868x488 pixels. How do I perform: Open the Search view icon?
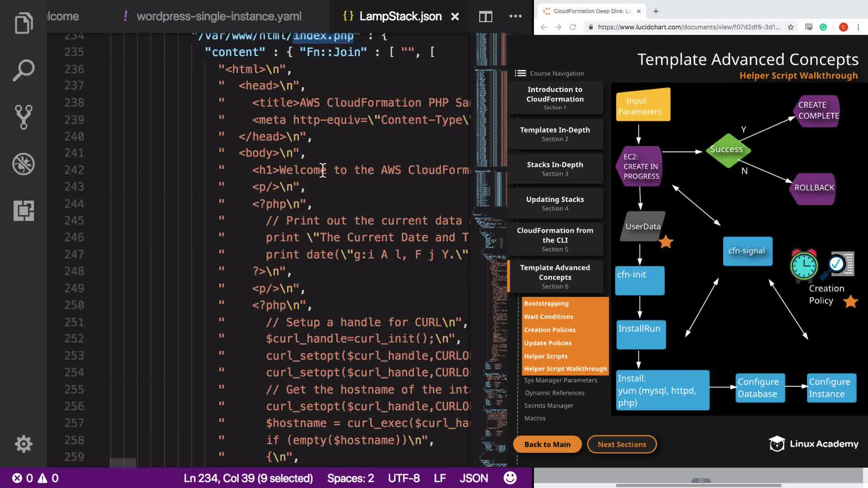click(x=24, y=70)
